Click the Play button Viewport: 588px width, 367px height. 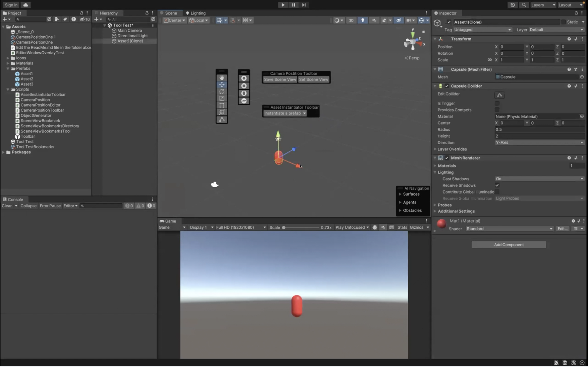pyautogui.click(x=283, y=5)
